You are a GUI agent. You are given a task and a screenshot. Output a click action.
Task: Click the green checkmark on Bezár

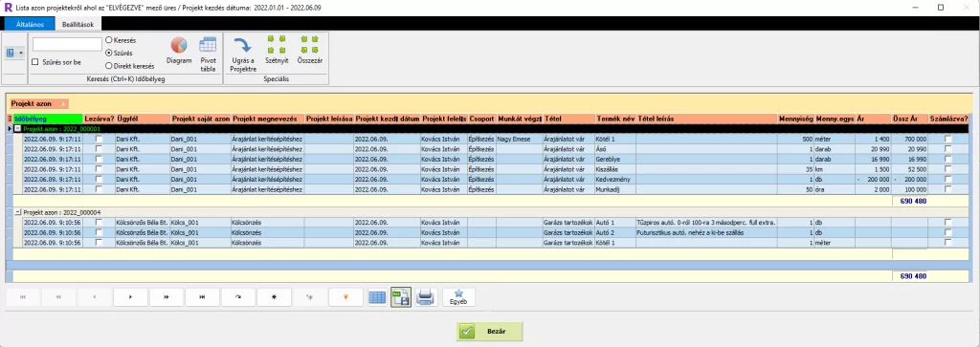pyautogui.click(x=467, y=332)
